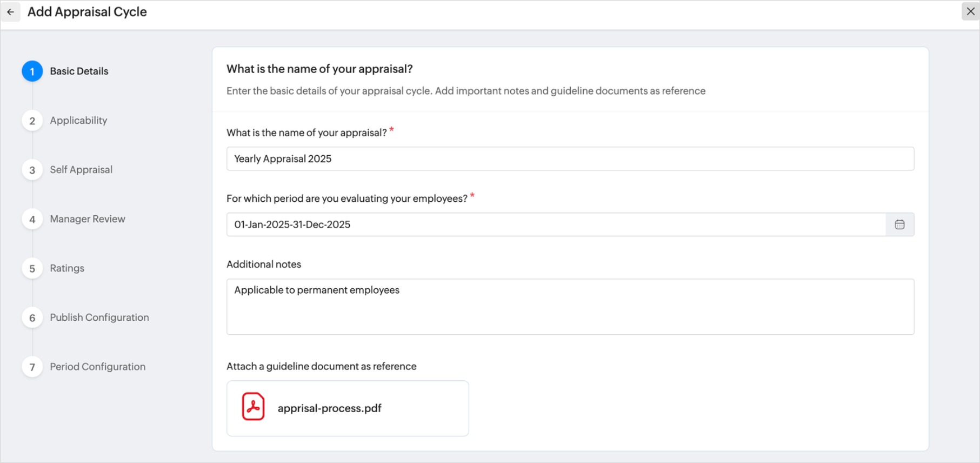Switch to Manager Review step

88,219
